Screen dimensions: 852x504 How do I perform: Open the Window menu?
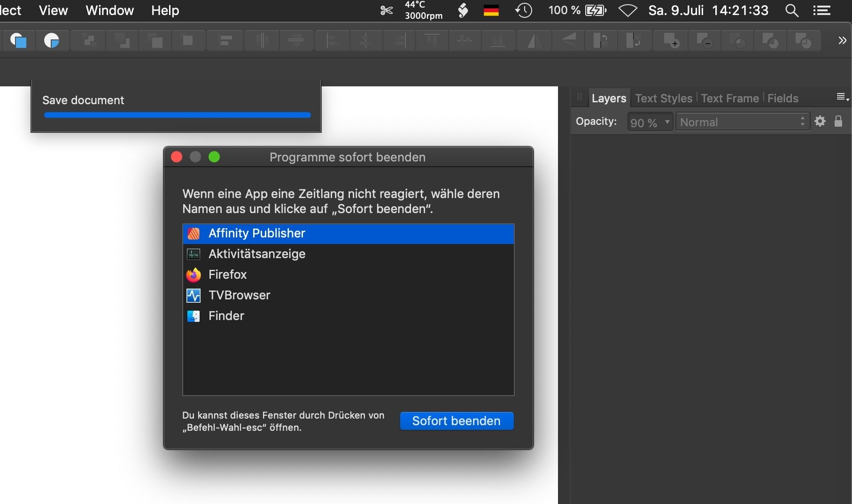[110, 10]
